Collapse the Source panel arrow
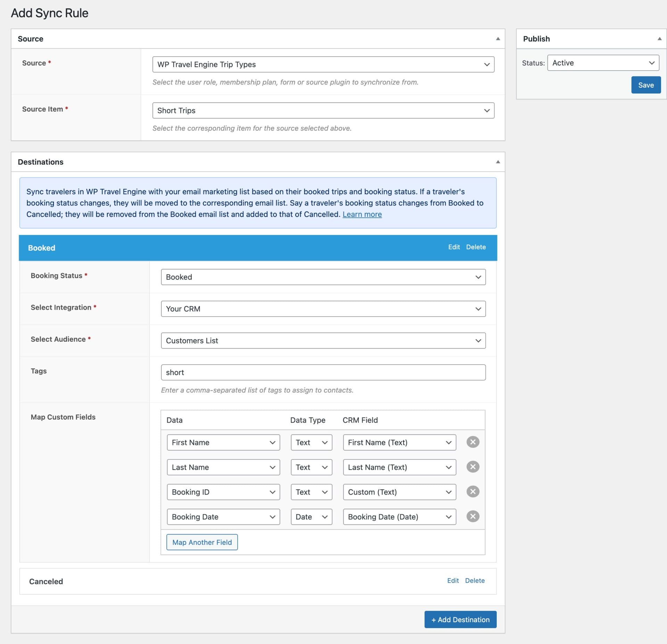Screen dimensions: 667x644 point(498,39)
